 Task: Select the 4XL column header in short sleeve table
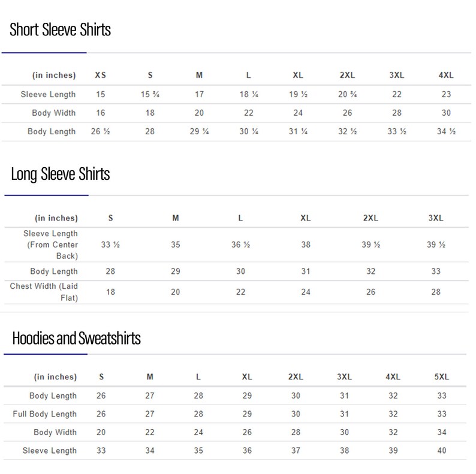446,76
